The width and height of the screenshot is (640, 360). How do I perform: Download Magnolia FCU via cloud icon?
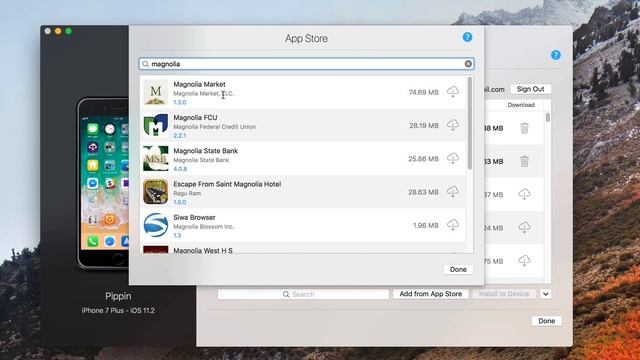pyautogui.click(x=453, y=125)
